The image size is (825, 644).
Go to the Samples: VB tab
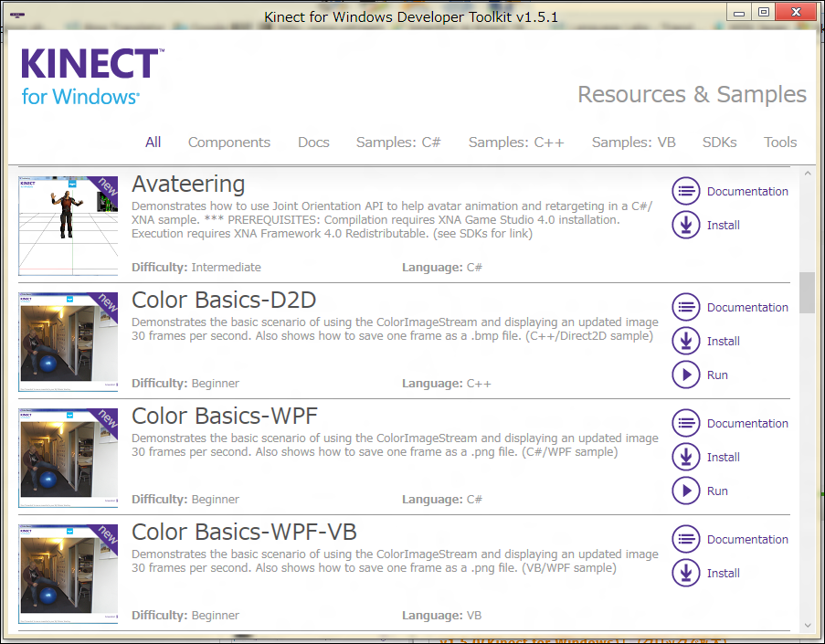[x=633, y=143]
